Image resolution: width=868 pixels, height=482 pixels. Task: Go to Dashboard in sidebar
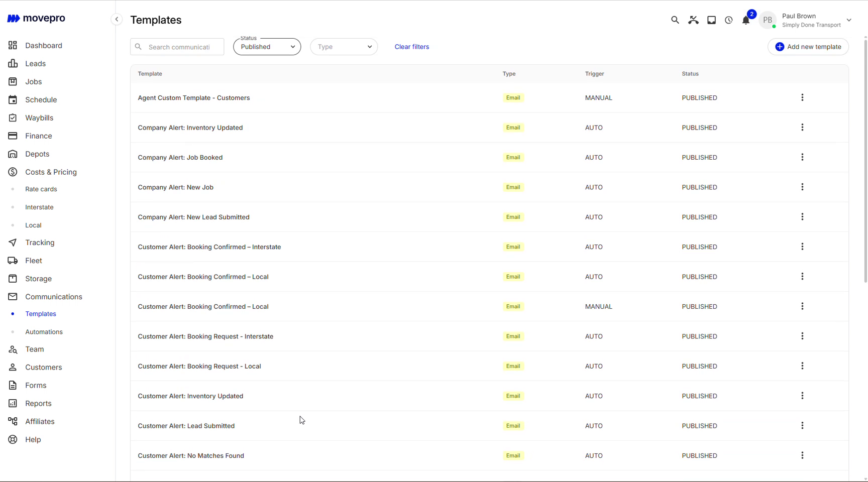click(44, 45)
